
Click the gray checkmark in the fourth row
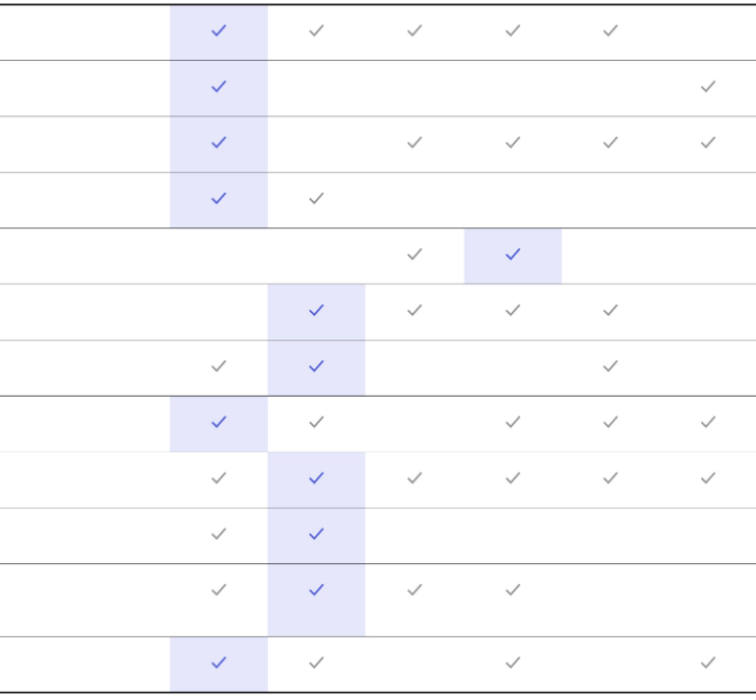tap(316, 198)
